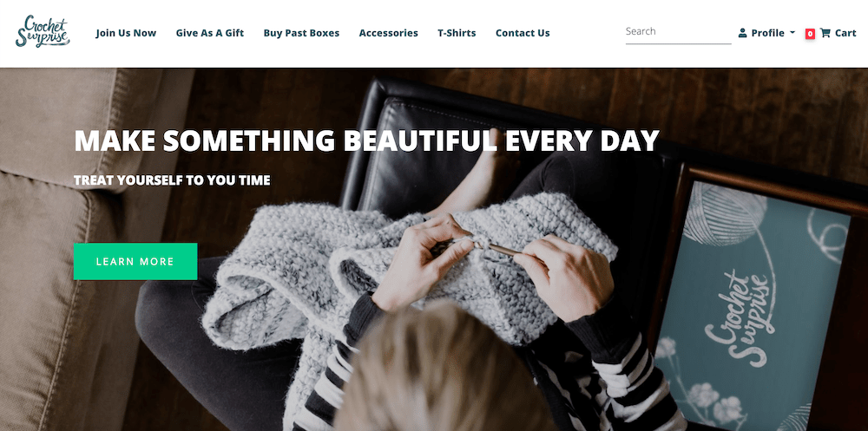Click the shopping cart icon
This screenshot has width=868, height=431.
[x=825, y=33]
